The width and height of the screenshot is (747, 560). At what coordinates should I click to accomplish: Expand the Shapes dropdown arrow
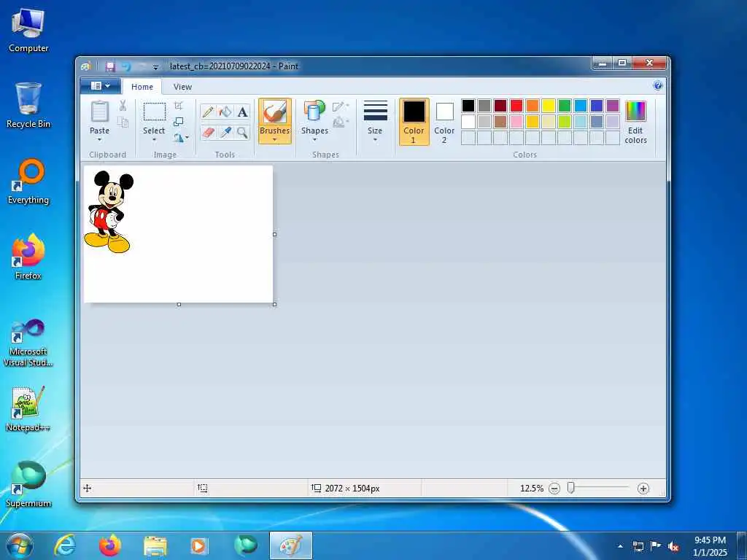pyautogui.click(x=314, y=139)
